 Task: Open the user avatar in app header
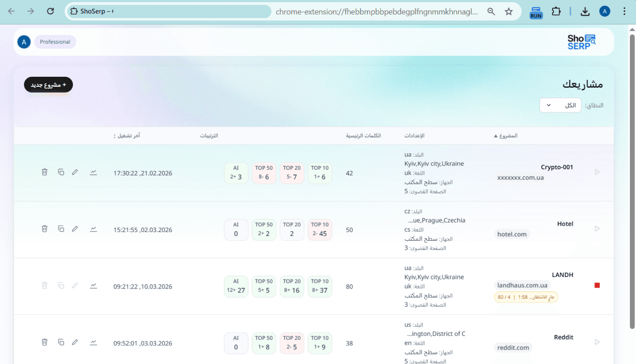tap(24, 42)
